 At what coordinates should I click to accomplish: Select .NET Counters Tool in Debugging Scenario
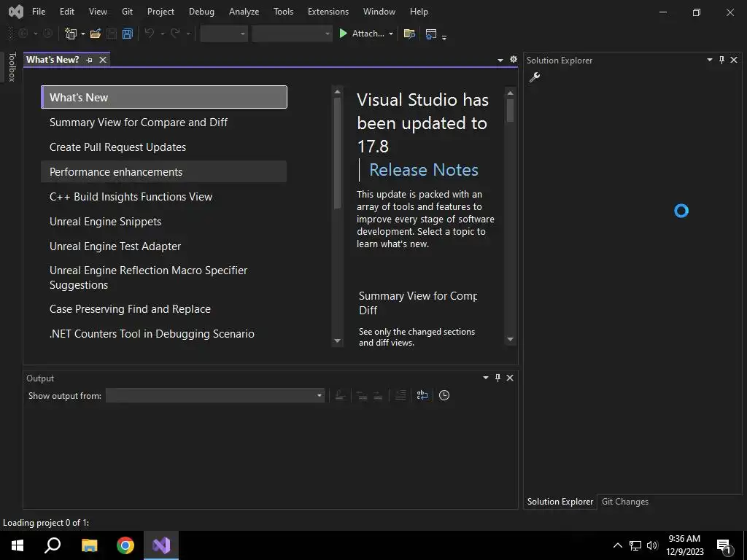coord(164,334)
